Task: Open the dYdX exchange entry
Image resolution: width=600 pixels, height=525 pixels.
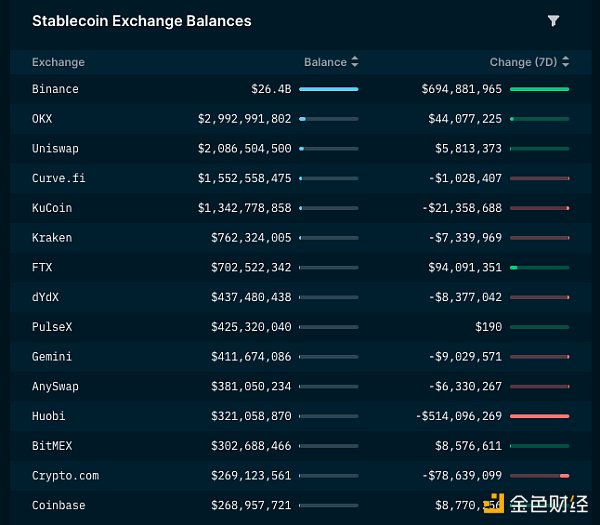Action: coord(46,297)
